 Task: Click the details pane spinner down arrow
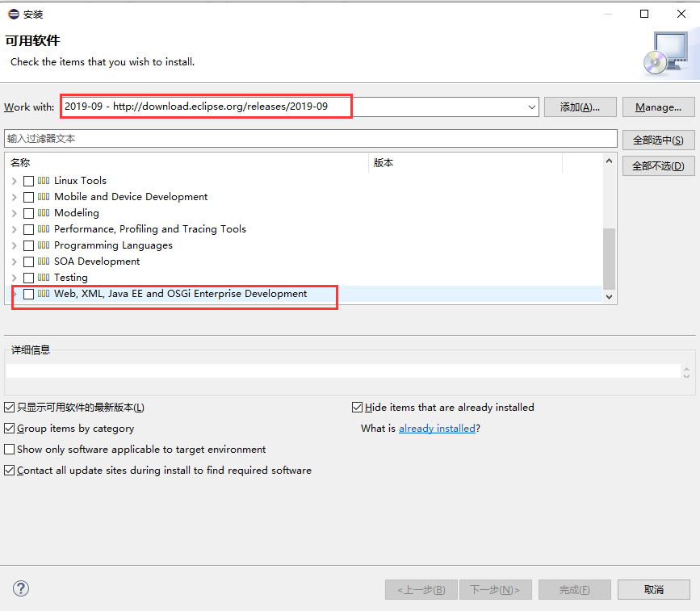click(x=686, y=375)
